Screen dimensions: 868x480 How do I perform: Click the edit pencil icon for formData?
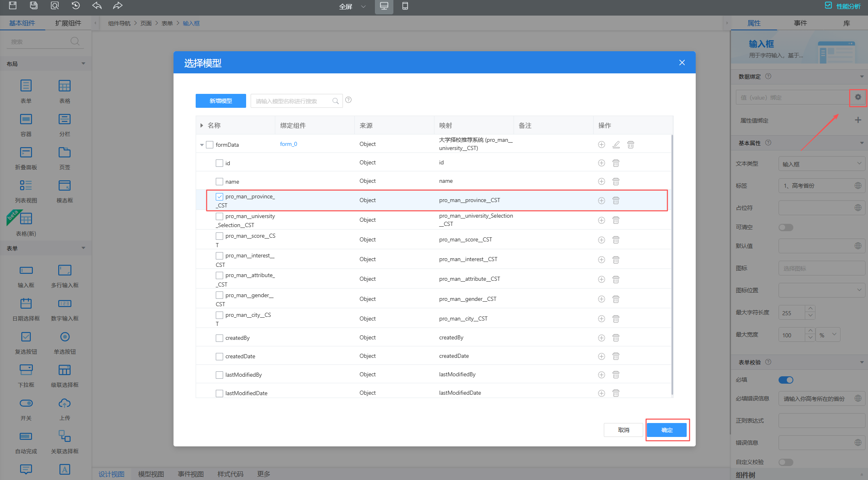point(616,145)
